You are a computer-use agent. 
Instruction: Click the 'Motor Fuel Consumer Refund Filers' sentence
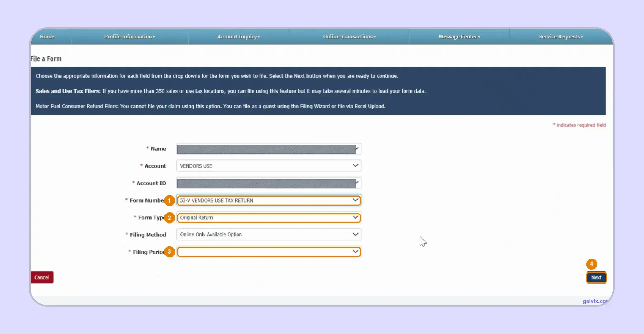tap(210, 106)
